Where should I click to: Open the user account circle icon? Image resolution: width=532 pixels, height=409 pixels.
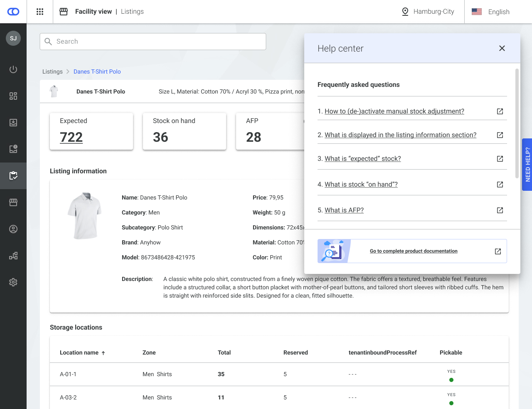(13, 229)
